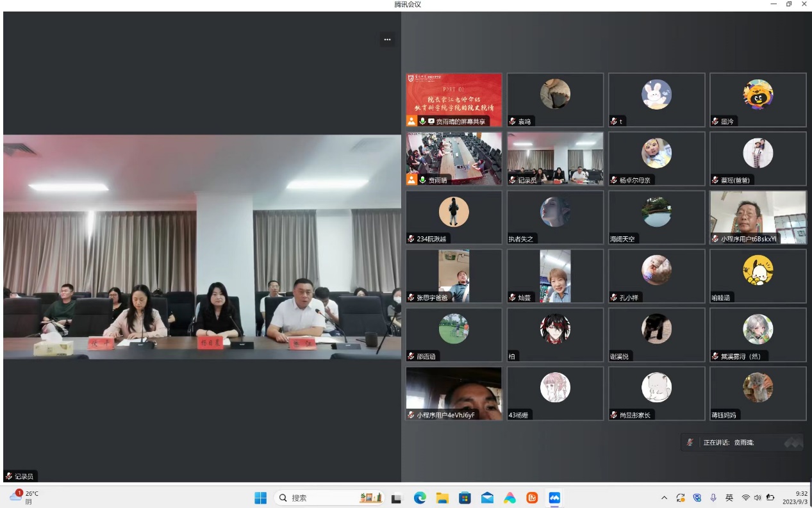Click the system tray microphone icon
The height and width of the screenshot is (508, 812).
point(713,498)
